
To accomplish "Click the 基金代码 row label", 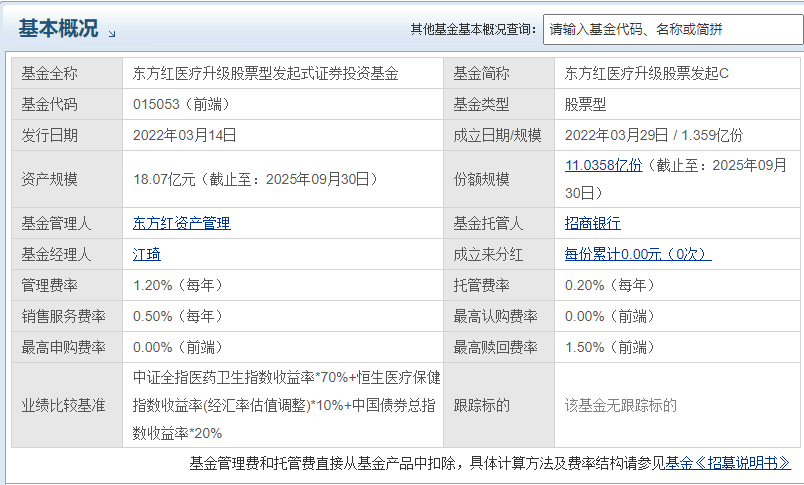I will tap(49, 105).
